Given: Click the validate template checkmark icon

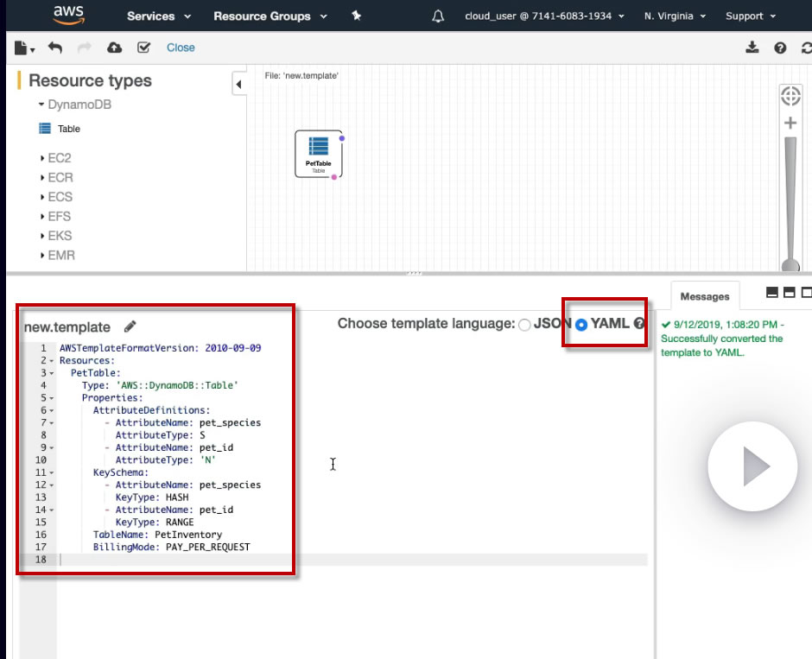Looking at the screenshot, I should point(143,48).
